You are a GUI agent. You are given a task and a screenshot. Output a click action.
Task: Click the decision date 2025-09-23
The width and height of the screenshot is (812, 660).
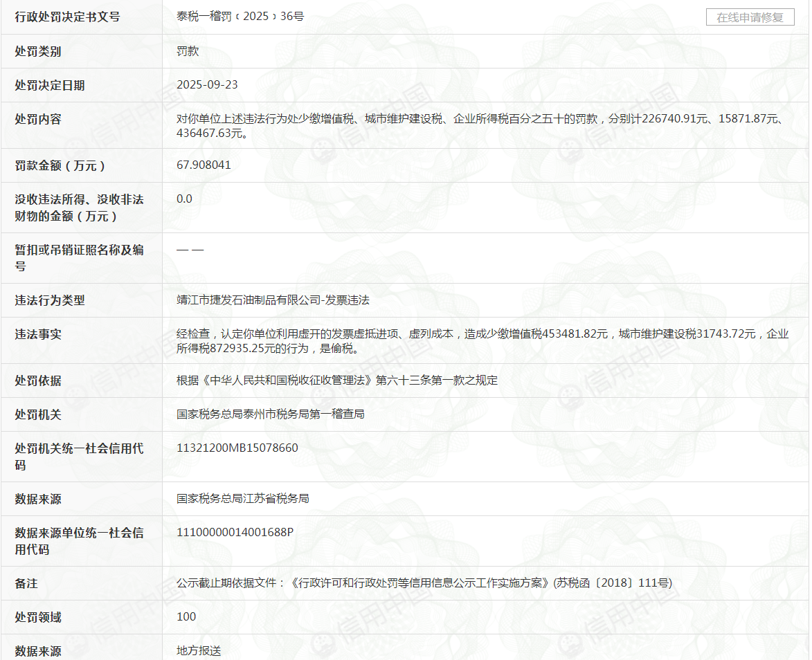207,84
